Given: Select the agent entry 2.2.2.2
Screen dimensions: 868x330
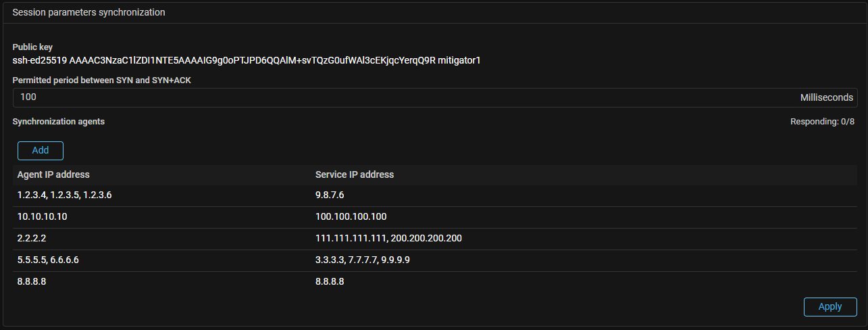Looking at the screenshot, I should (x=32, y=238).
